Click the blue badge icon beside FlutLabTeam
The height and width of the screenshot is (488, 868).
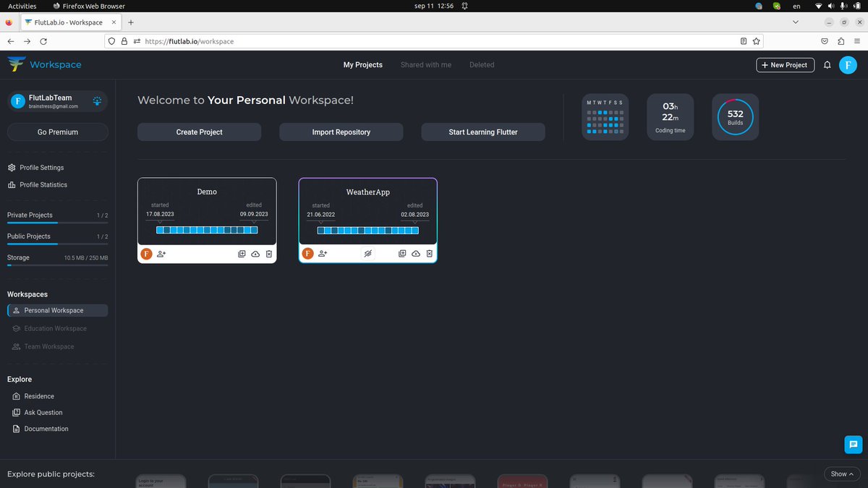point(97,101)
